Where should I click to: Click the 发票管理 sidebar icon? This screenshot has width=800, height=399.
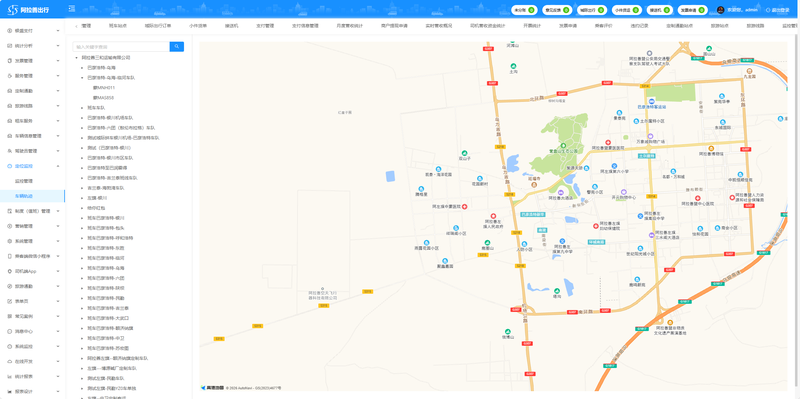pos(10,61)
